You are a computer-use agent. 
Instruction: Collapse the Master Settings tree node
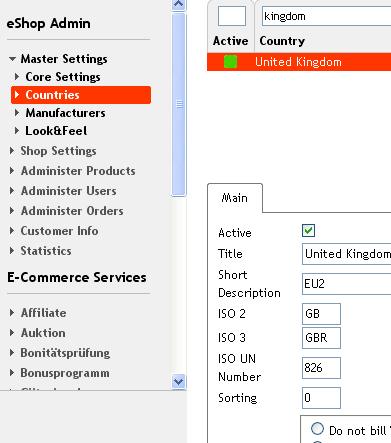pyautogui.click(x=12, y=59)
